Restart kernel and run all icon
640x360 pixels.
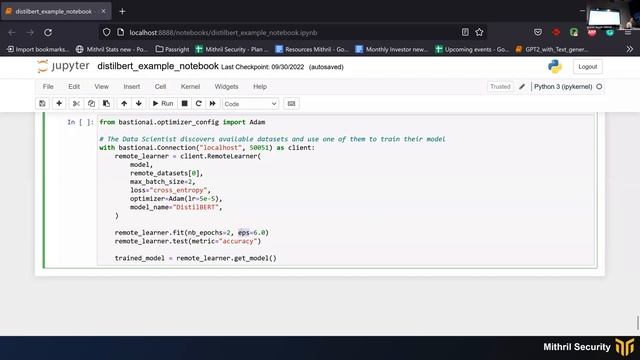pyautogui.click(x=213, y=104)
